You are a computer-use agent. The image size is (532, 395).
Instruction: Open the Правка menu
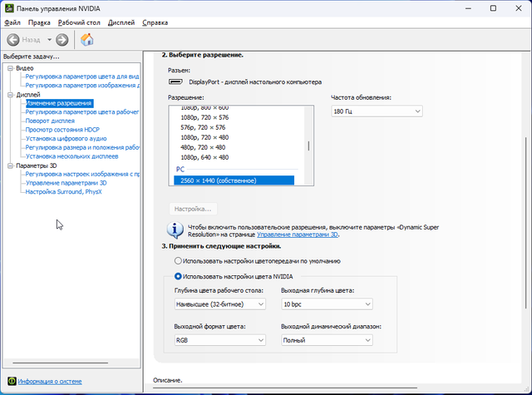pyautogui.click(x=39, y=22)
